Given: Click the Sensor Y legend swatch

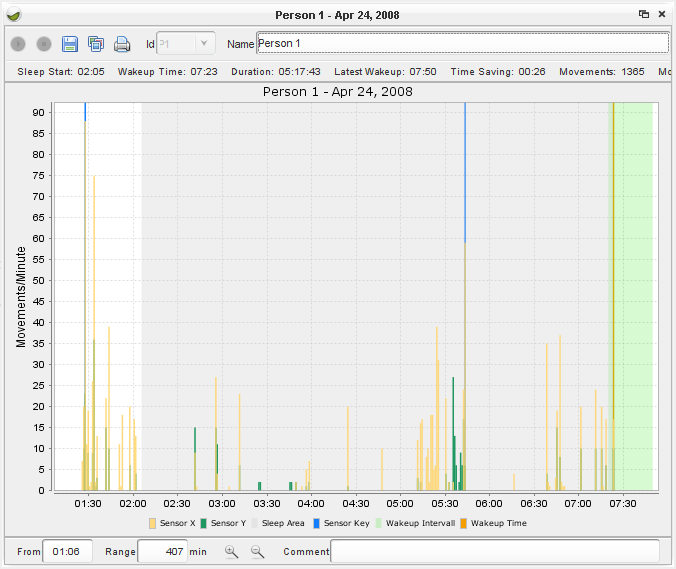Looking at the screenshot, I should 203,523.
